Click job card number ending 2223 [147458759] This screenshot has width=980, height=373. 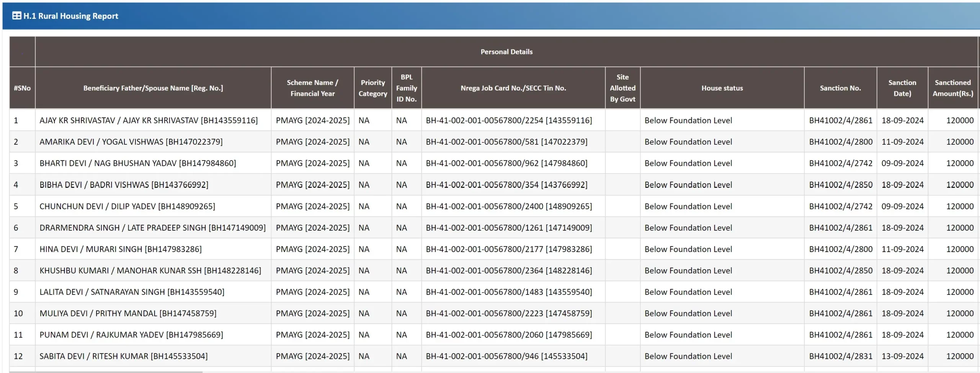509,313
